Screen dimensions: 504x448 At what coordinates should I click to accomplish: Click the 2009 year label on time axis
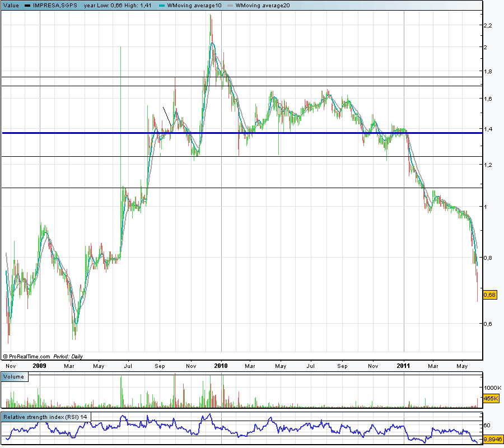pyautogui.click(x=40, y=366)
